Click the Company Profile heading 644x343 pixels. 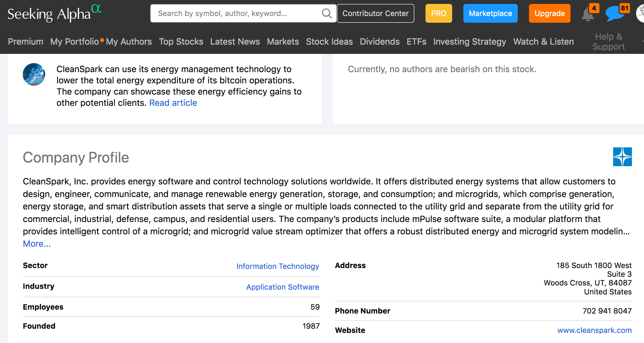coord(76,157)
